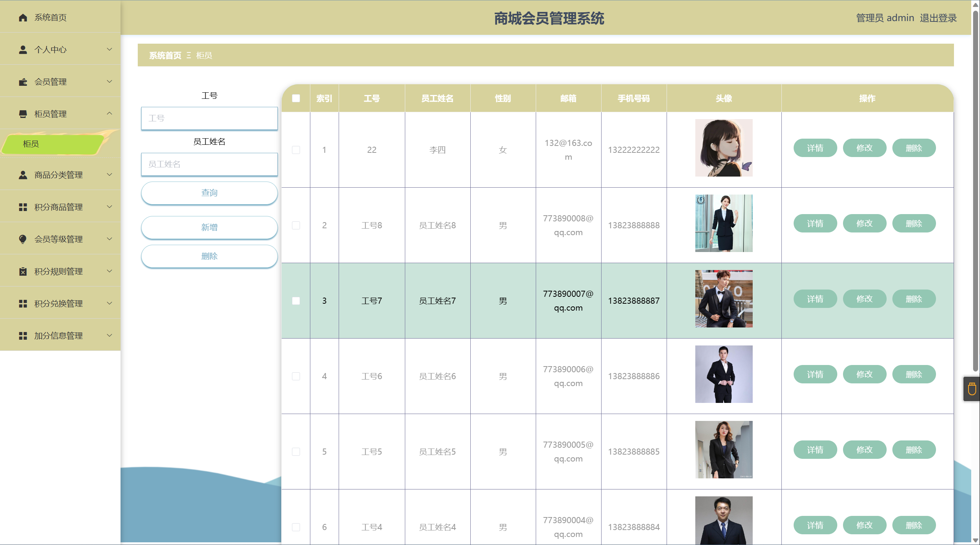Screen dimensions: 980x545
Task: Check the row checkbox for 李四
Action: (296, 150)
